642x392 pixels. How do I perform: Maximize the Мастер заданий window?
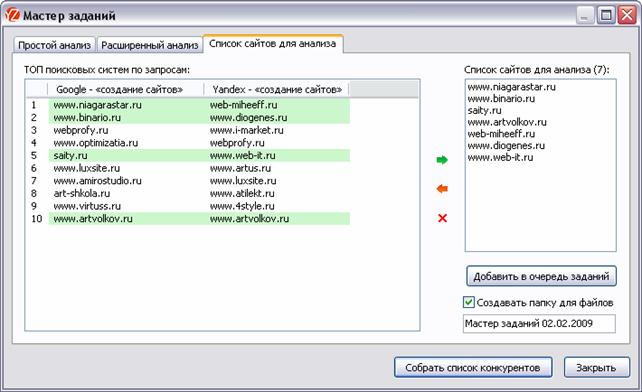[x=606, y=16]
